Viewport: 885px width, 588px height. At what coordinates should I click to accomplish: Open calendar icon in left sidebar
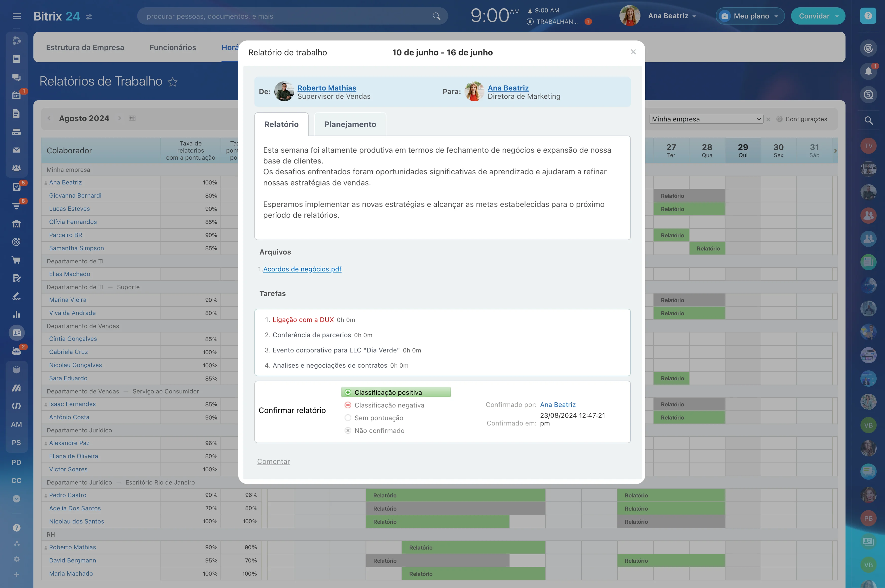(x=16, y=95)
